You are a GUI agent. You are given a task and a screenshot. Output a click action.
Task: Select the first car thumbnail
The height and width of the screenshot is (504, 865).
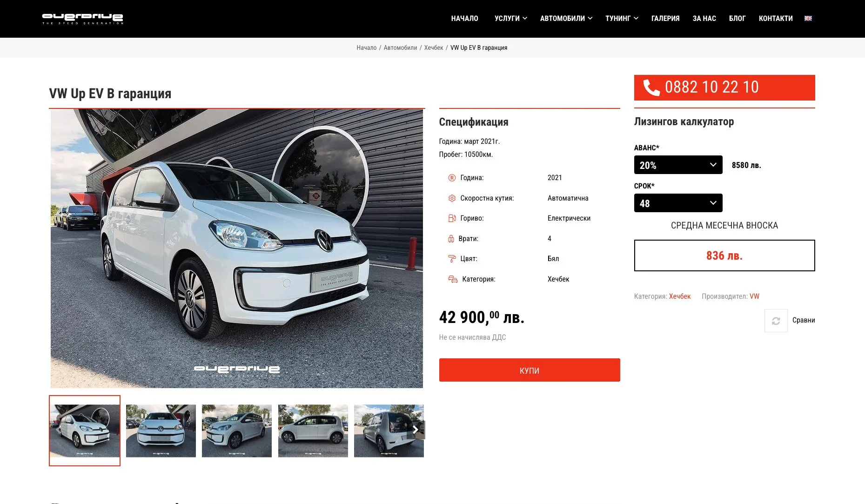[x=85, y=430]
